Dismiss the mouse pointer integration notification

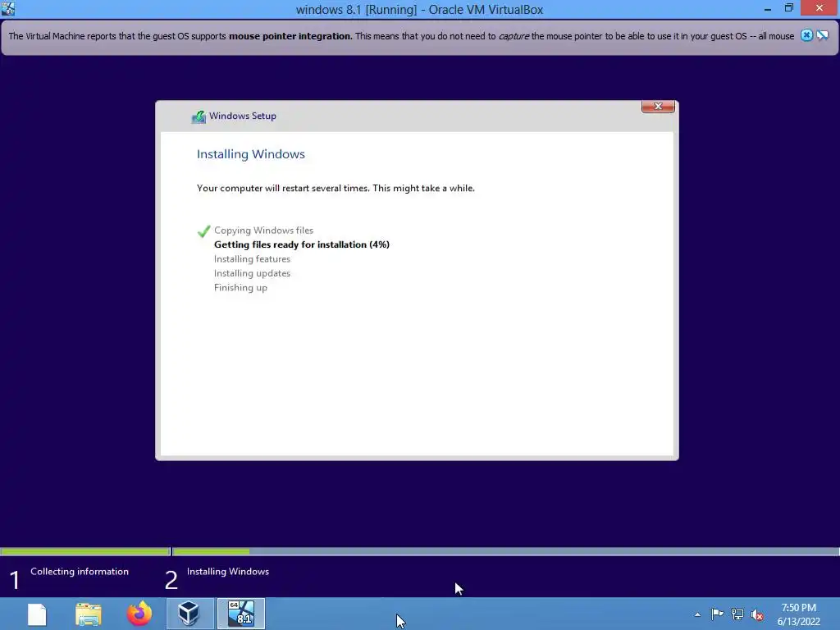click(x=806, y=35)
